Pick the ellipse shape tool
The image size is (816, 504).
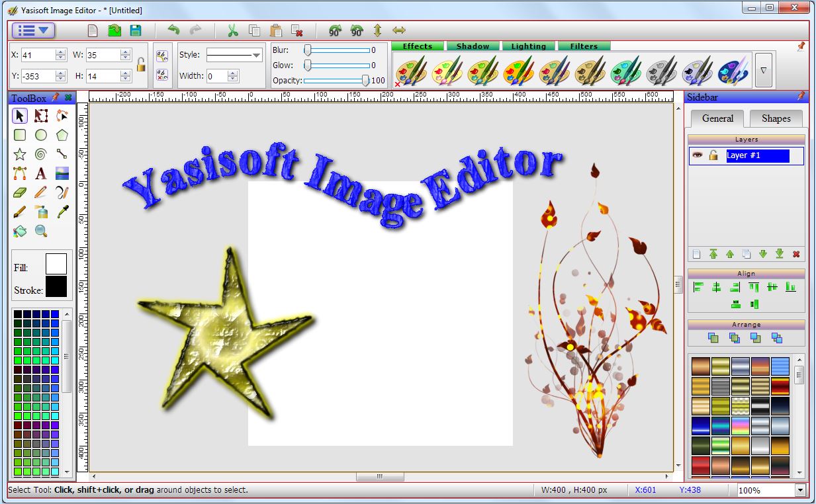click(x=41, y=135)
